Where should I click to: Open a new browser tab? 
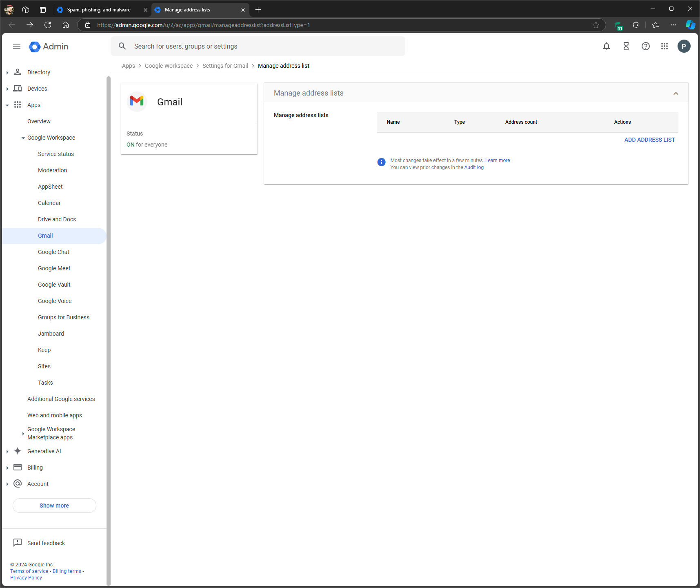tap(258, 10)
